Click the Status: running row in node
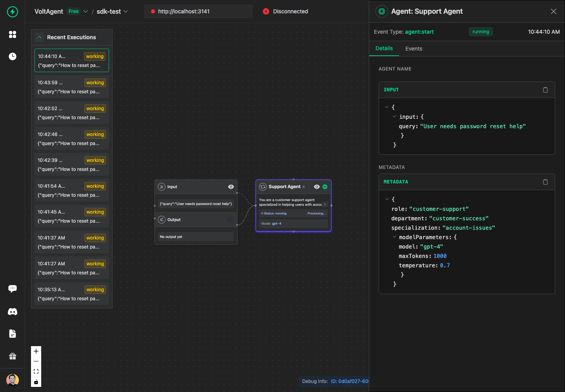The image size is (565, 392). point(293,213)
